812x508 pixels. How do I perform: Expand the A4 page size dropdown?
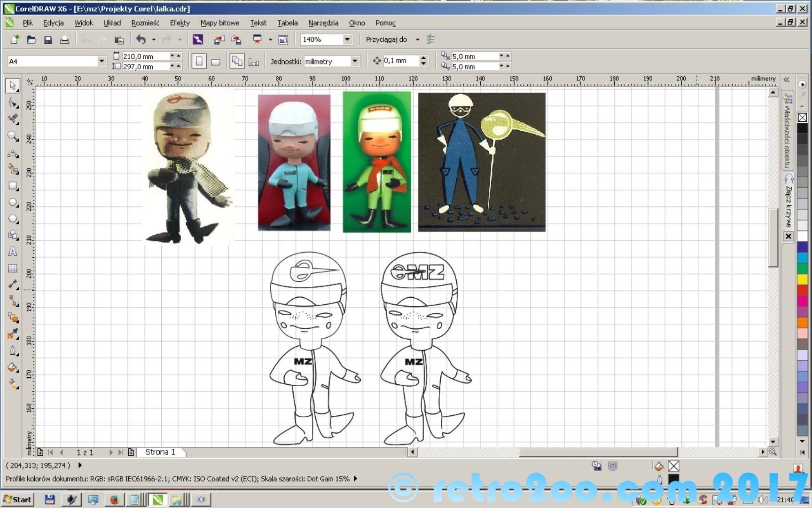pos(101,62)
